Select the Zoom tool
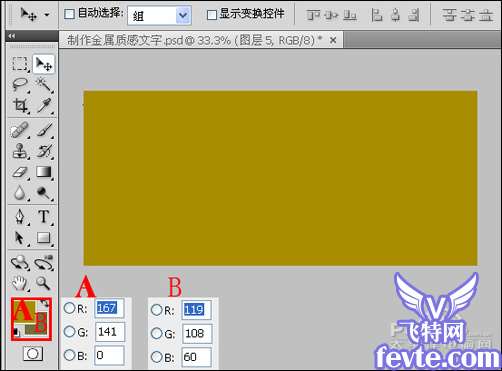The height and width of the screenshot is (371, 502). coord(44,283)
